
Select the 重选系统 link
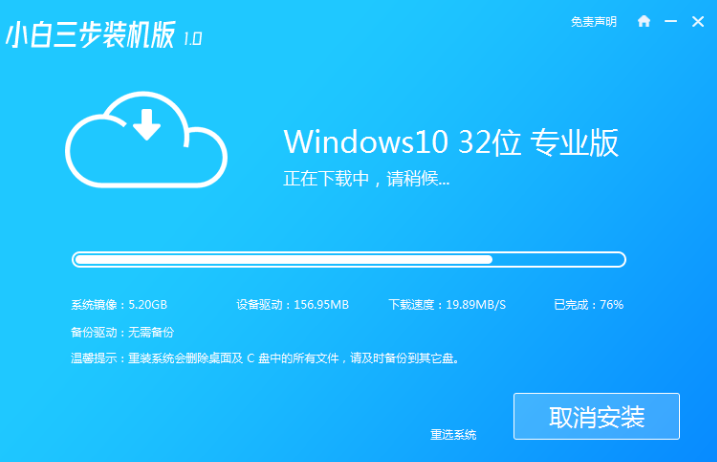453,435
